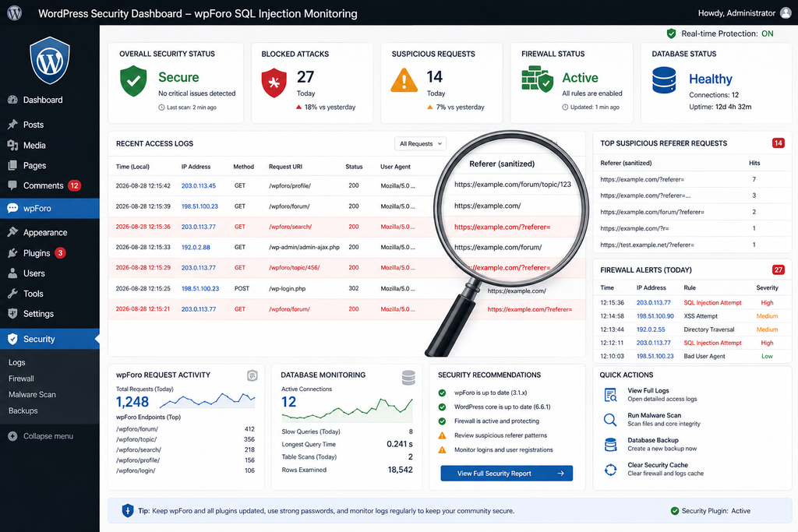
Task: Click the Firewall Alerts 27 badge
Action: [779, 270]
